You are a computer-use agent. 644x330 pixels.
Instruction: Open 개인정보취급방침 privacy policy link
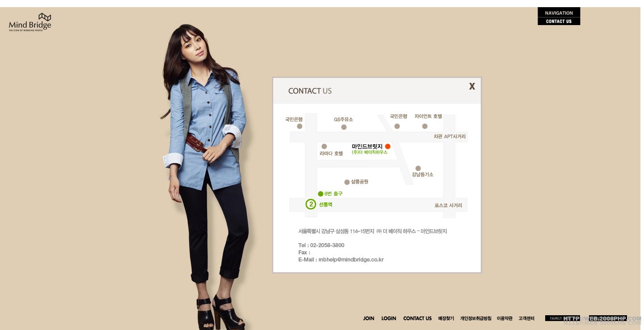click(x=475, y=318)
